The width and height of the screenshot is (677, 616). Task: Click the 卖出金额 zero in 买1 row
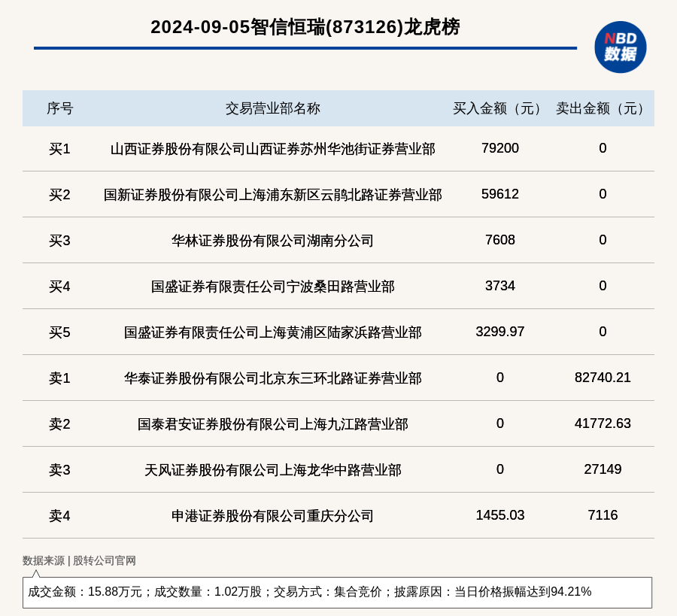point(603,148)
